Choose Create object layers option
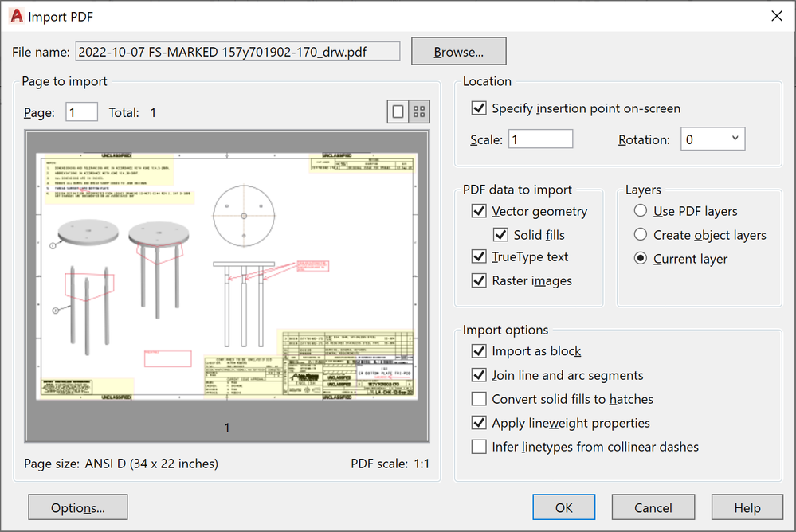The image size is (796, 532). tap(640, 235)
